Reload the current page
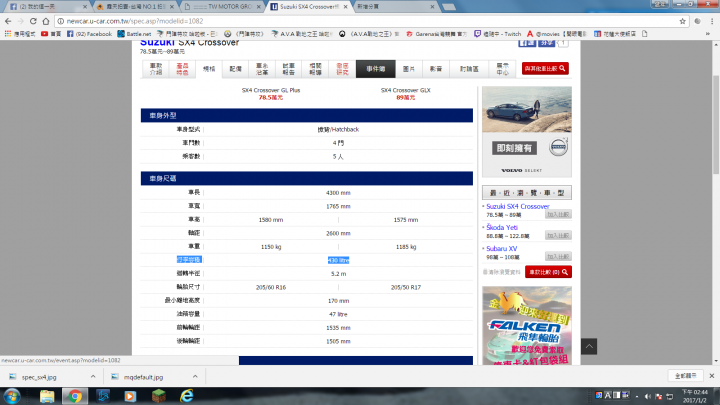The width and height of the screenshot is (720, 405). (x=33, y=21)
